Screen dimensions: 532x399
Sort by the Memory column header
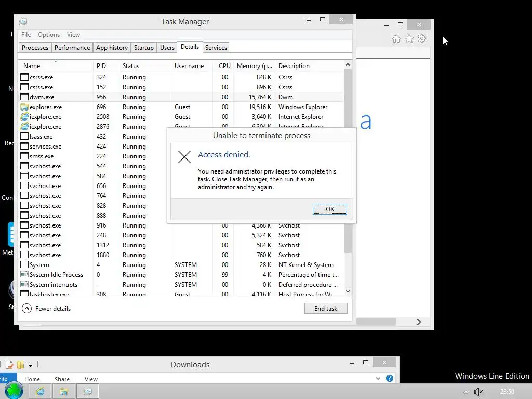click(x=254, y=66)
